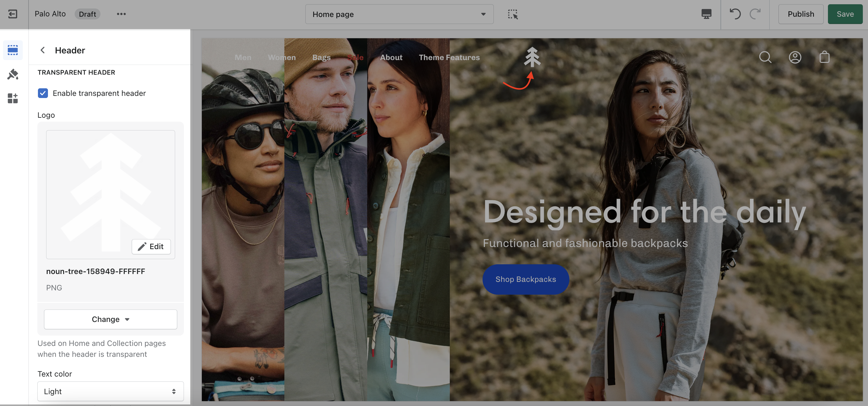Edit the tree logo image

(151, 246)
